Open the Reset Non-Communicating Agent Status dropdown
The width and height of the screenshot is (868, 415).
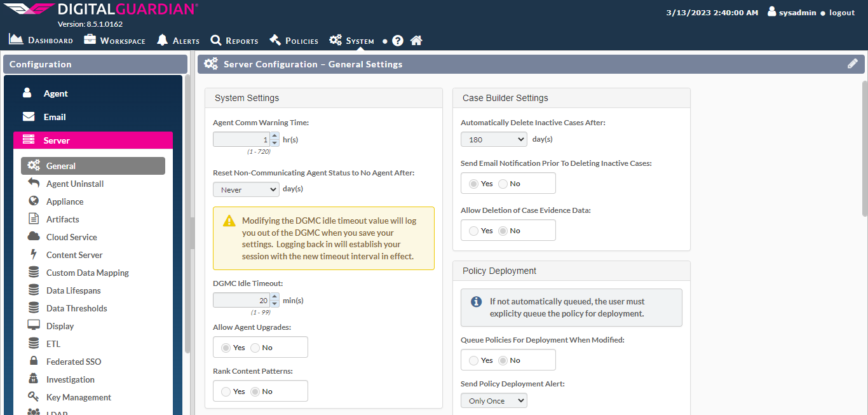246,189
